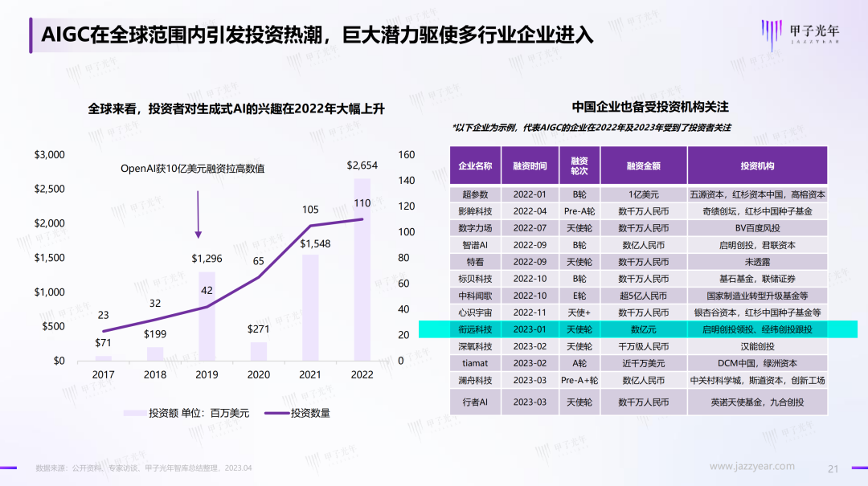
Task: Select the 行者AI company cell
Action: point(475,402)
